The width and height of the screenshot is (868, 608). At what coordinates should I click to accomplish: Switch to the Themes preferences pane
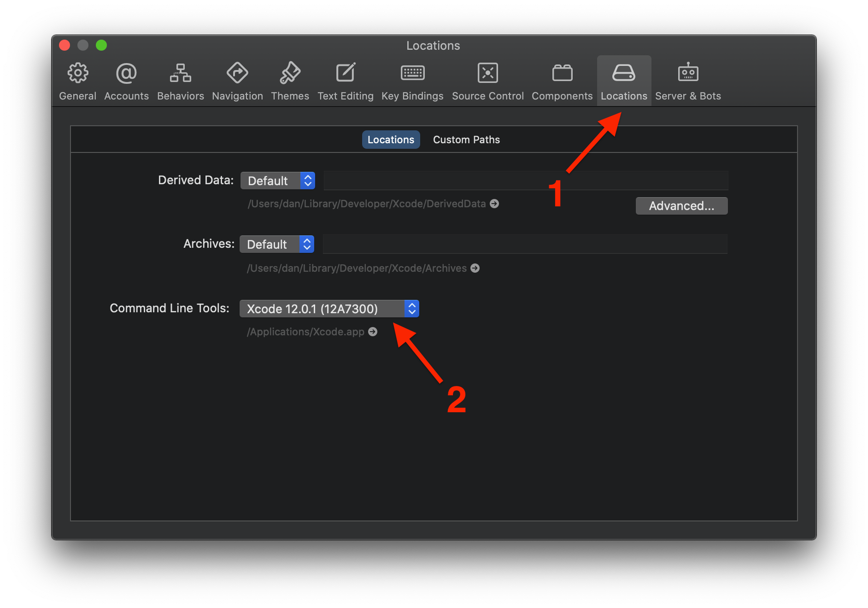point(290,81)
